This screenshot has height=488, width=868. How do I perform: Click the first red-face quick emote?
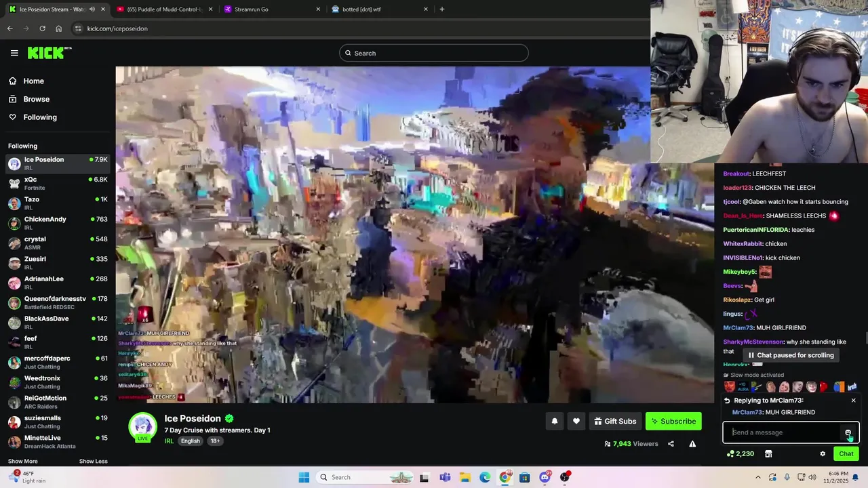(729, 387)
